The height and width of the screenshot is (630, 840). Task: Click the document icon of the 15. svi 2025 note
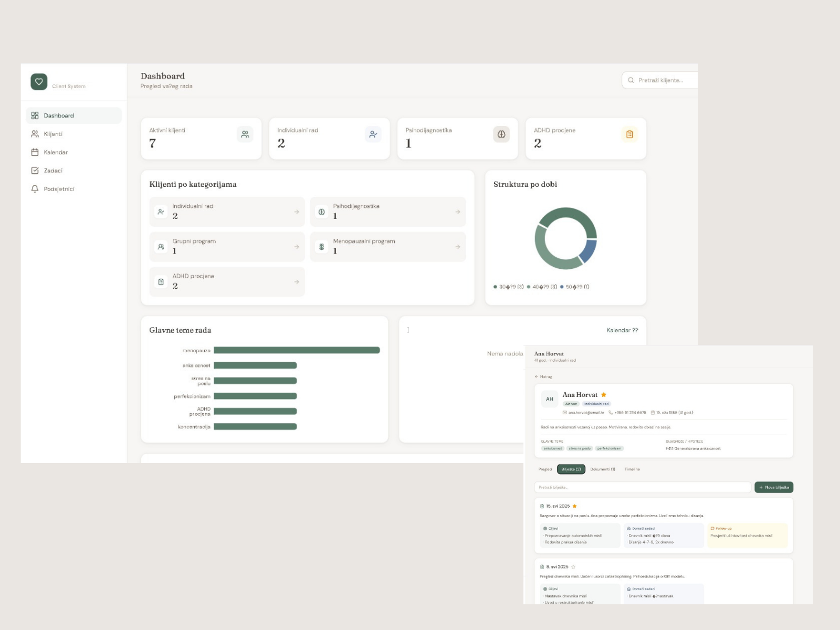[x=542, y=506]
